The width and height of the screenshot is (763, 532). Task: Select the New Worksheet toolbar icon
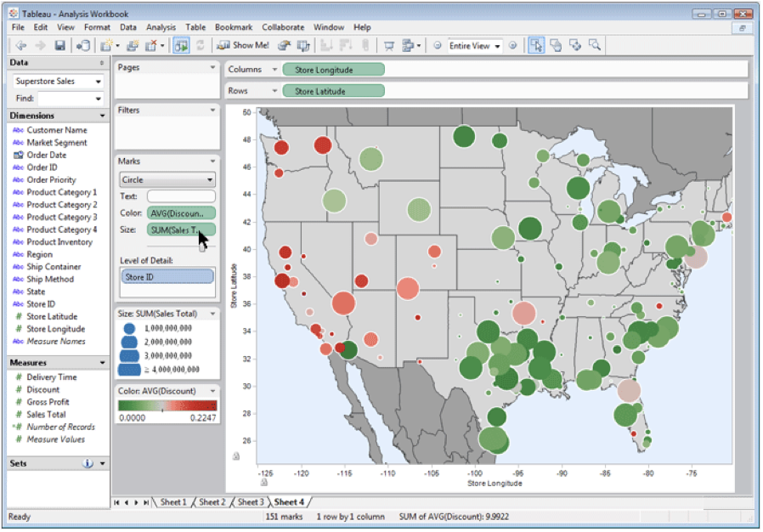pyautogui.click(x=107, y=45)
